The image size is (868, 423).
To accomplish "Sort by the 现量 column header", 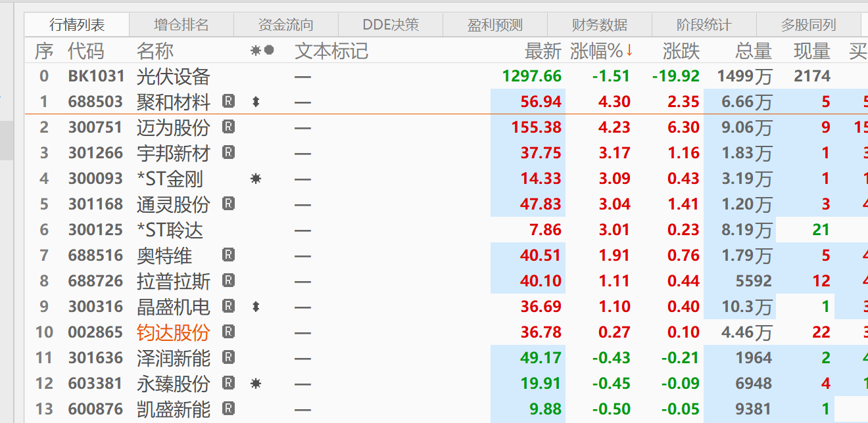I will pos(812,51).
